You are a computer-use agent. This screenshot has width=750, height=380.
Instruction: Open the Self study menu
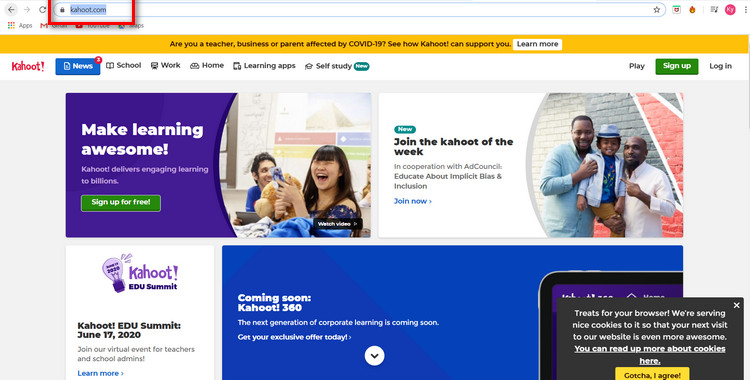[337, 66]
